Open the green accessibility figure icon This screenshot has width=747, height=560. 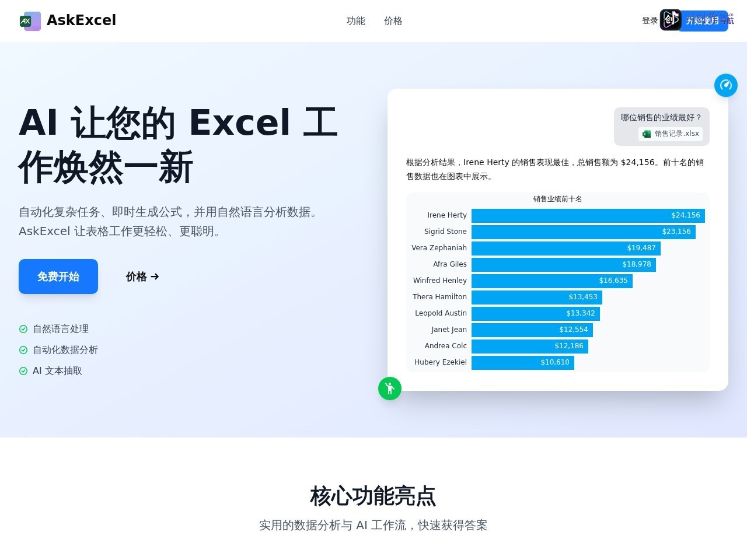point(390,388)
